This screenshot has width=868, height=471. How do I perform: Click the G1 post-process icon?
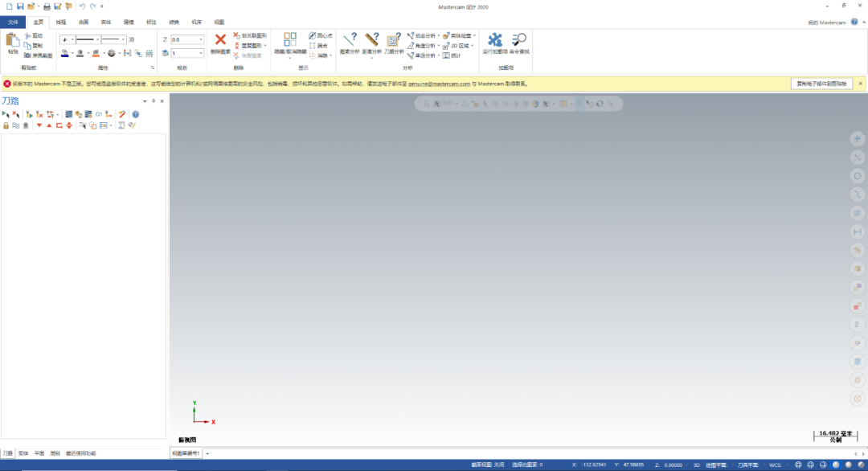pos(99,115)
